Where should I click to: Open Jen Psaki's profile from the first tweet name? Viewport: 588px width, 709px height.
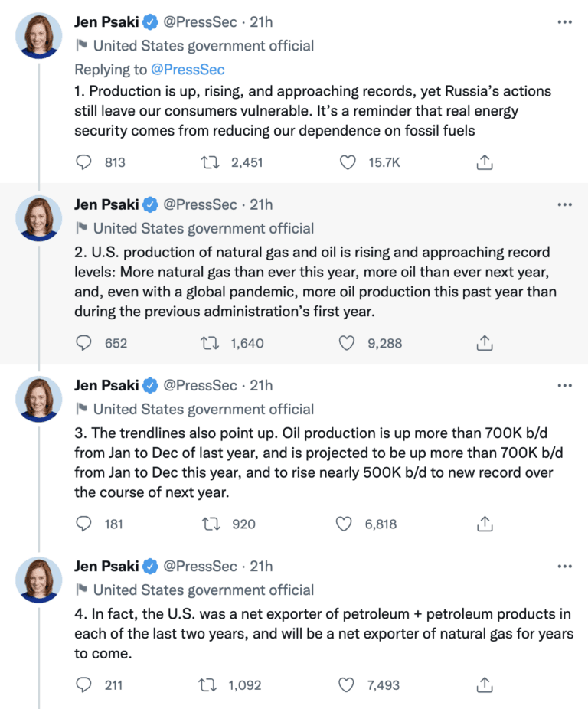coord(106,23)
